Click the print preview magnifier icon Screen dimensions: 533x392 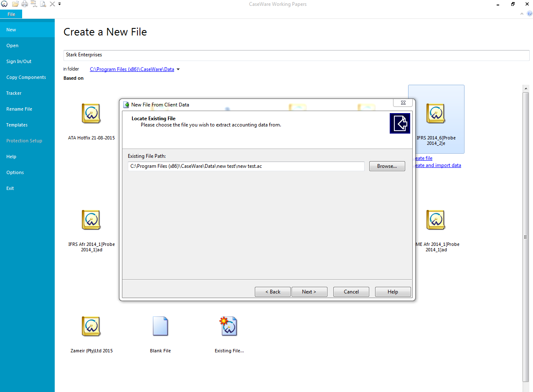click(43, 4)
